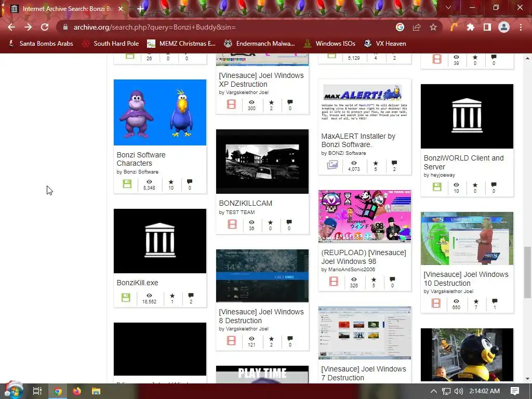
Task: Open the Windows Start button
Action: 13,391
